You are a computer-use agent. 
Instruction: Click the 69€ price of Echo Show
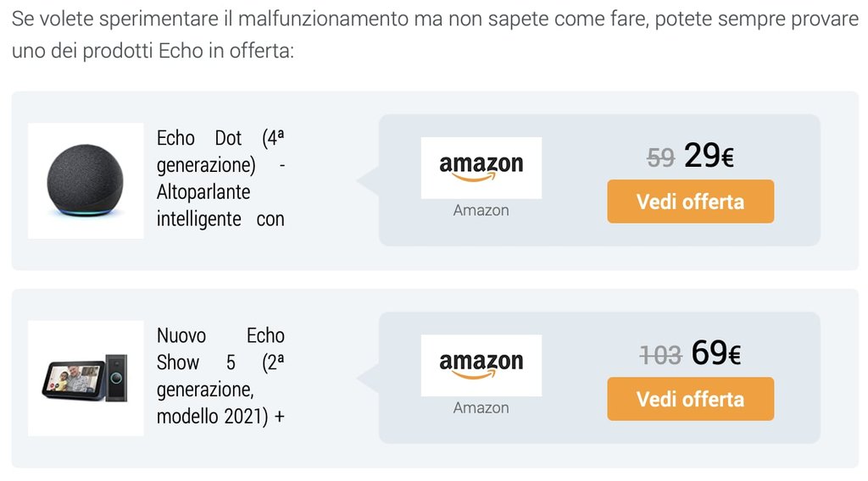point(715,353)
